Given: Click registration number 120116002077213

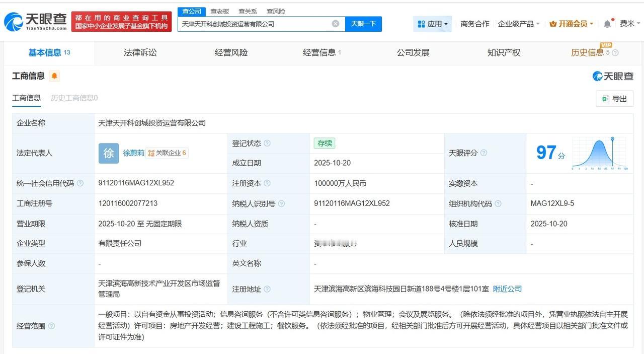Looking at the screenshot, I should click(x=128, y=203).
